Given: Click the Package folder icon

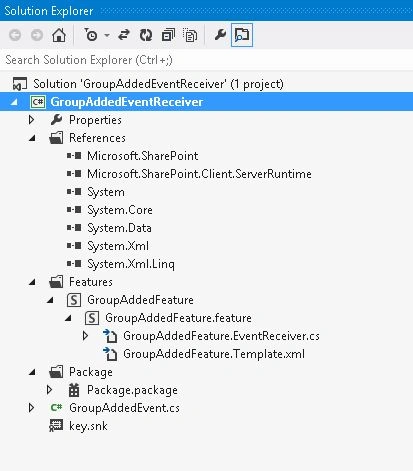Looking at the screenshot, I should (x=56, y=372).
